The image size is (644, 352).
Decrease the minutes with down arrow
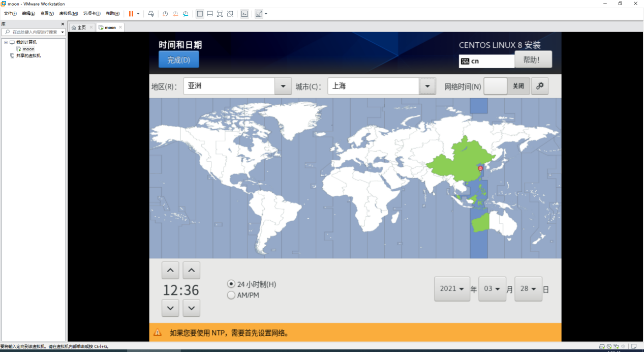[192, 308]
